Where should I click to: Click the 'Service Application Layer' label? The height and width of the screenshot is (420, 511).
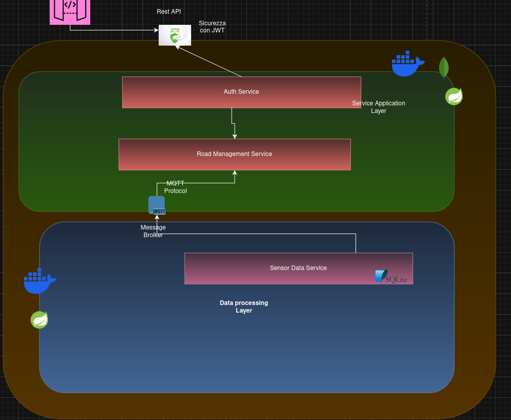pyautogui.click(x=379, y=107)
